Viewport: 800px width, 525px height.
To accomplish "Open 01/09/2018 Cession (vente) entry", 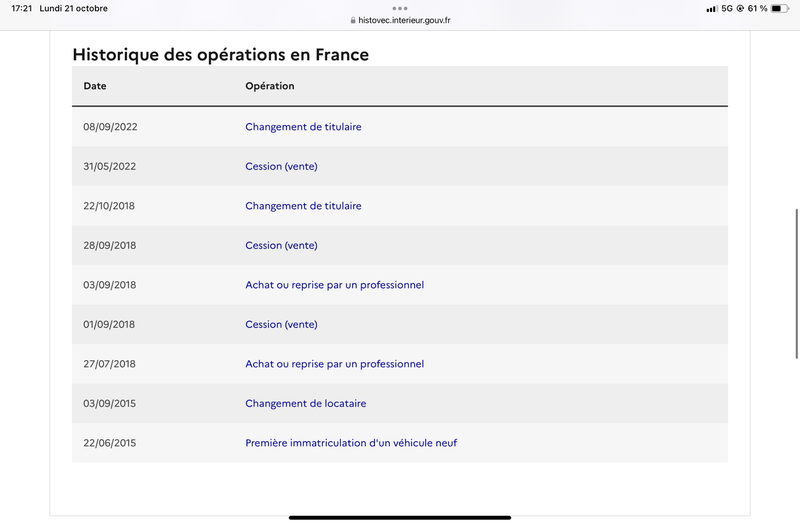I will point(281,324).
